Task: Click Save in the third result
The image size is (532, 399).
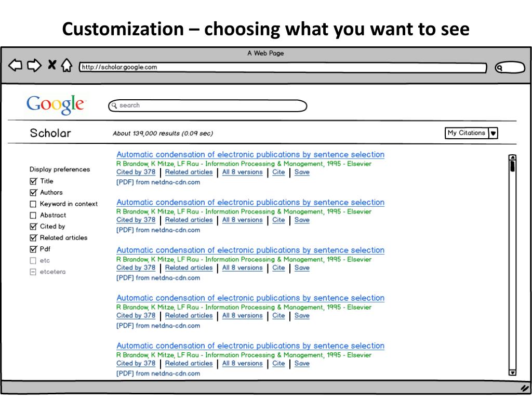Action: (x=302, y=268)
